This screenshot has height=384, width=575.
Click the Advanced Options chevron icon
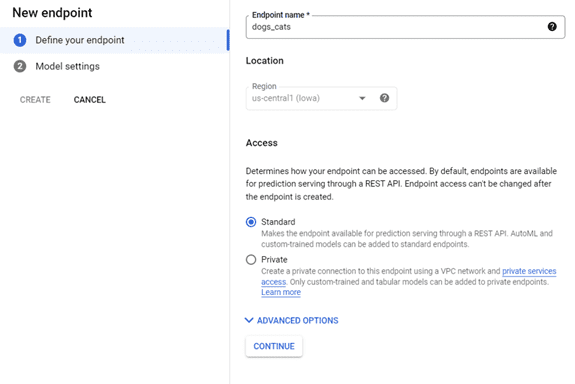(x=249, y=320)
